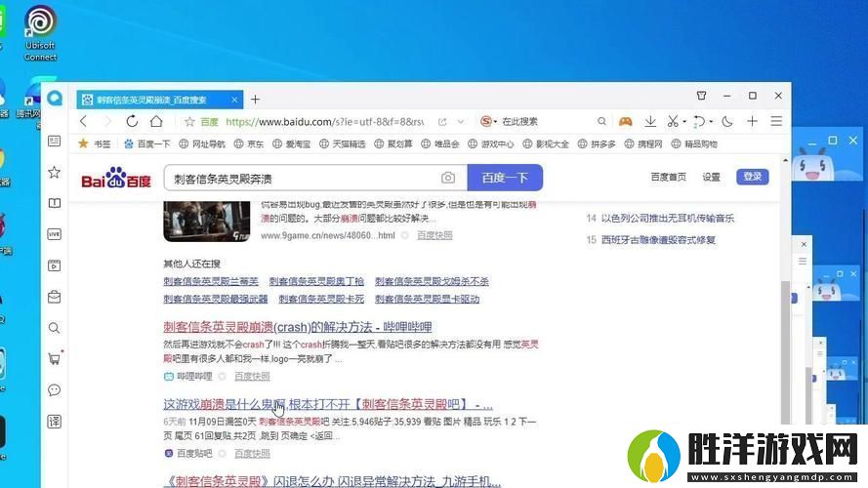The width and height of the screenshot is (868, 488).
Task: Open the sidebar LIVE icon
Action: [x=55, y=234]
